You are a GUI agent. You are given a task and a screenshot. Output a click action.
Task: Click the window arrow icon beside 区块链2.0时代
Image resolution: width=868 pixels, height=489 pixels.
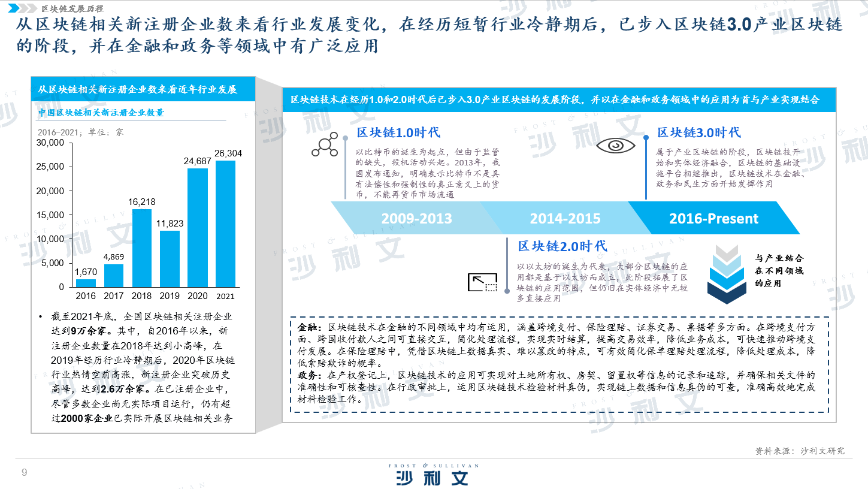482,282
